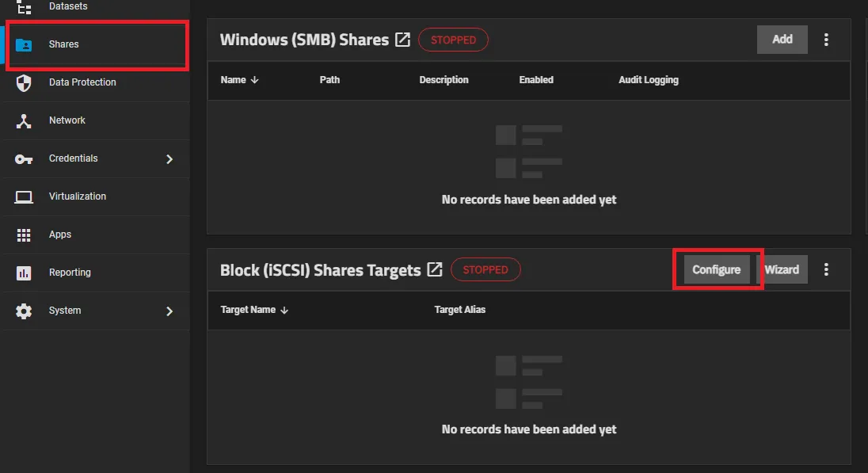This screenshot has height=473, width=868.
Task: Open the Apps grid icon
Action: 26,235
